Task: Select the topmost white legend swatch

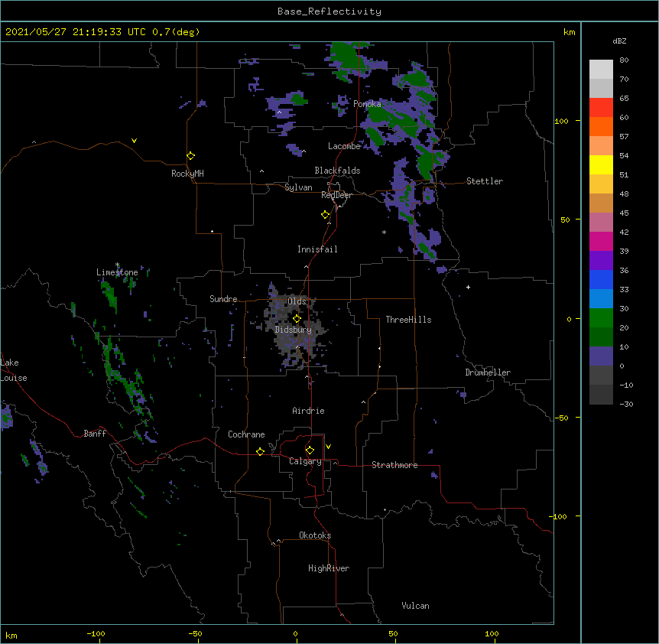Action: pos(601,69)
